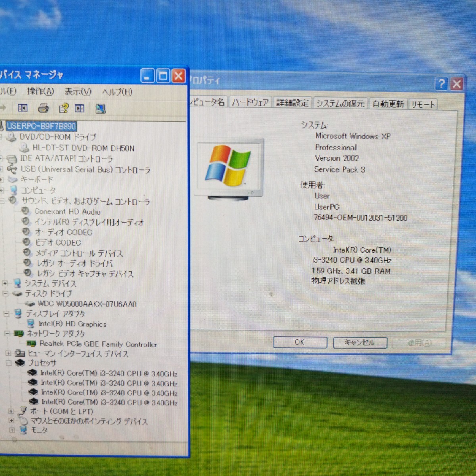The image size is (476, 476).
Task: Select メディア コントロール デバイス entry
Action: [x=79, y=253]
